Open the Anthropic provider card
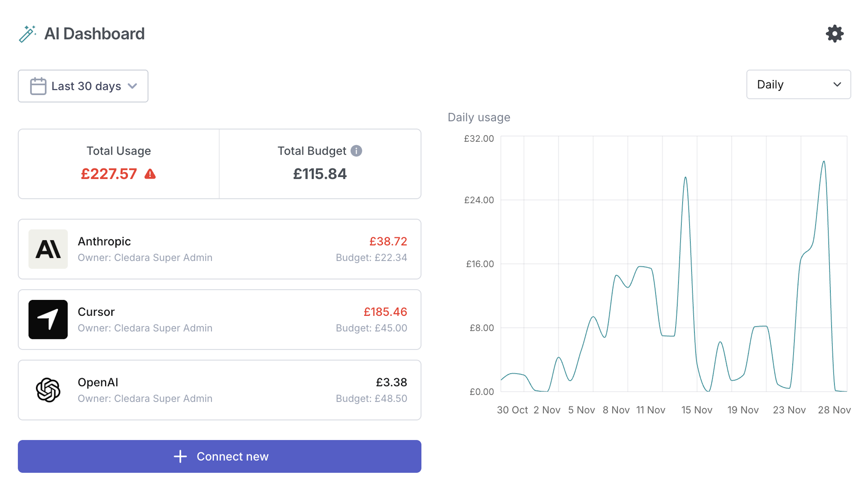This screenshot has width=868, height=490. [x=219, y=249]
